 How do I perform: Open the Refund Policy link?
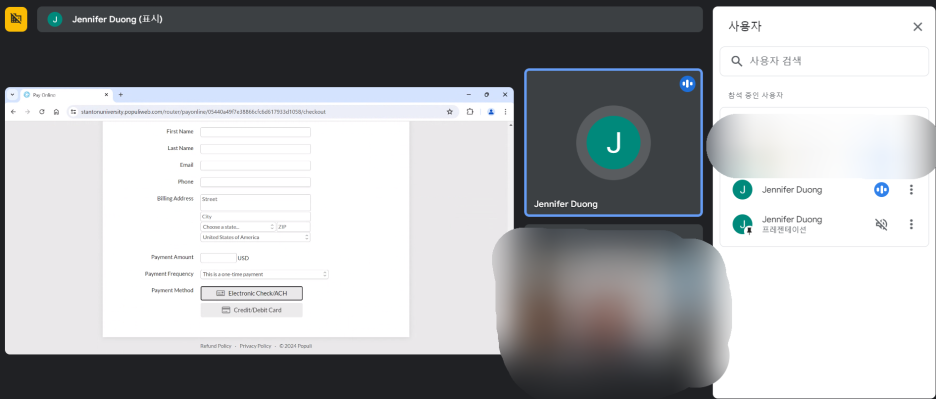[x=215, y=346]
